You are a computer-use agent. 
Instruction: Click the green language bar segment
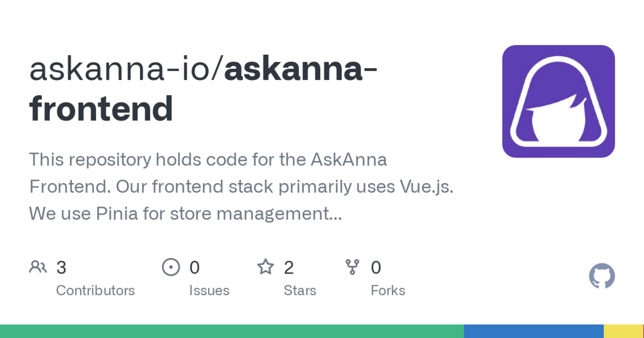(x=232, y=331)
